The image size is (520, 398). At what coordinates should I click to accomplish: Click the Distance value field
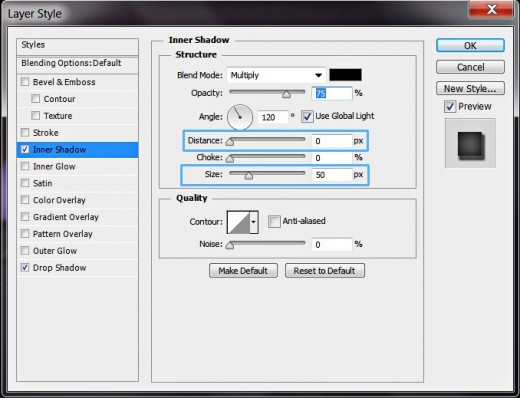(332, 141)
